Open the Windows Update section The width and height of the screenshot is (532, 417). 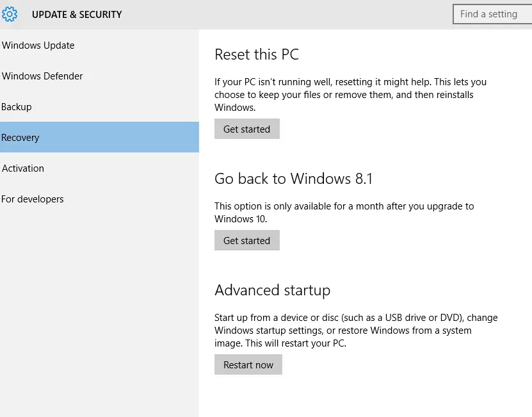(x=38, y=45)
